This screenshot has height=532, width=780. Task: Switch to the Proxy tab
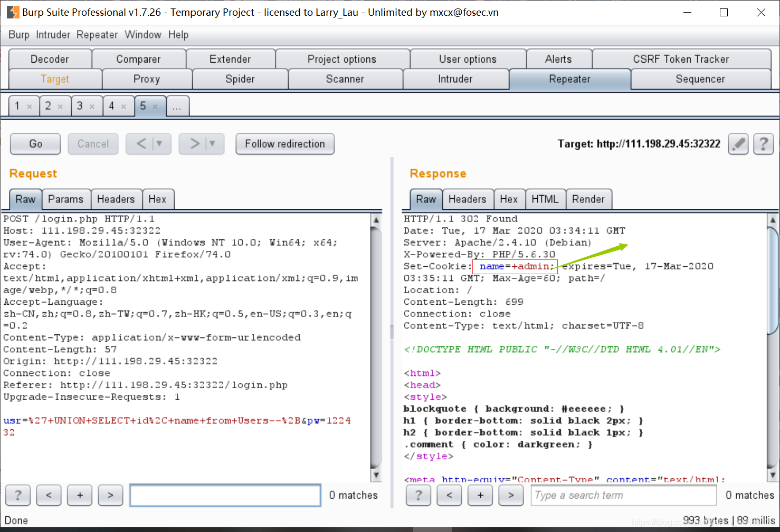point(147,79)
